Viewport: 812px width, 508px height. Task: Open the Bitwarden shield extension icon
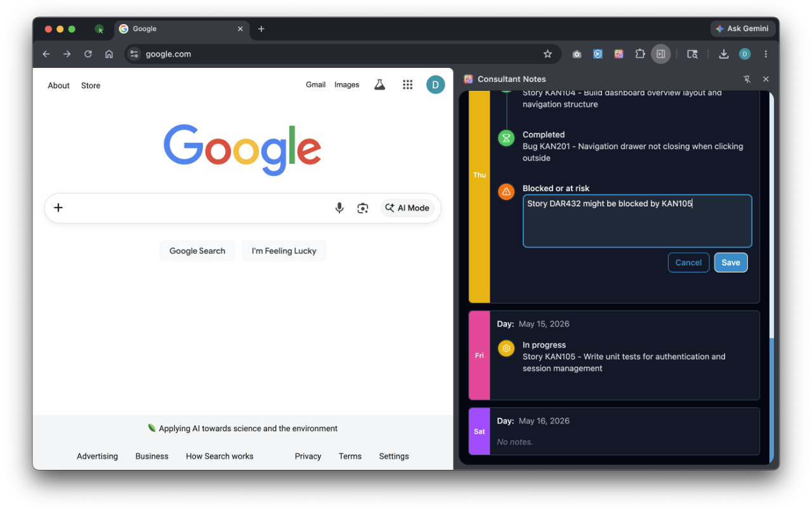click(x=598, y=54)
